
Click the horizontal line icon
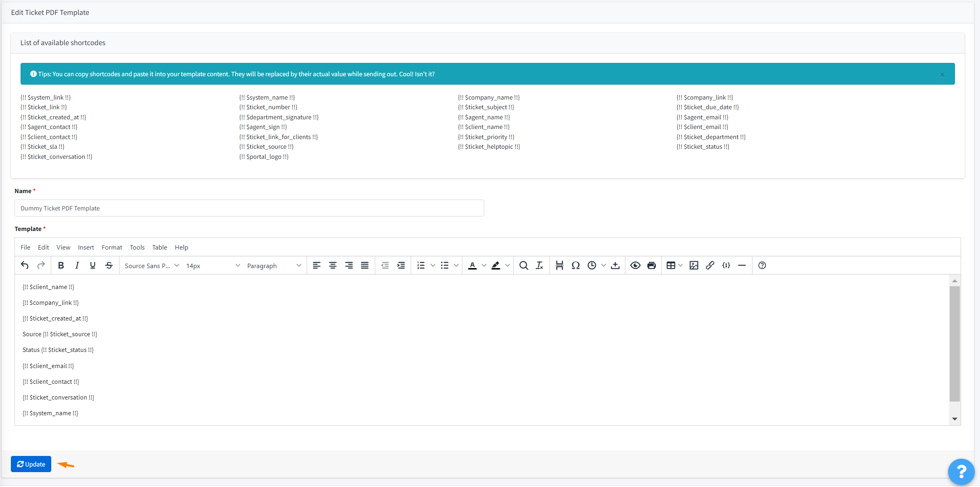point(742,265)
